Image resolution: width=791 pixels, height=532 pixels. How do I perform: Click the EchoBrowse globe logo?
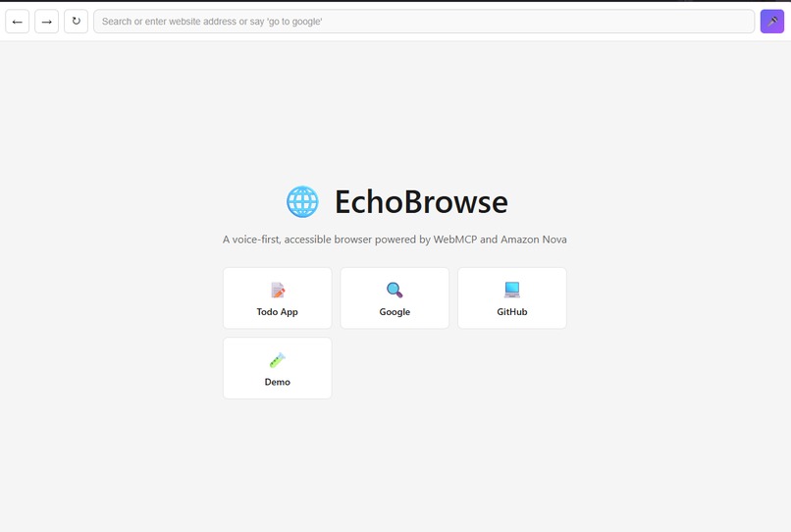(x=302, y=202)
